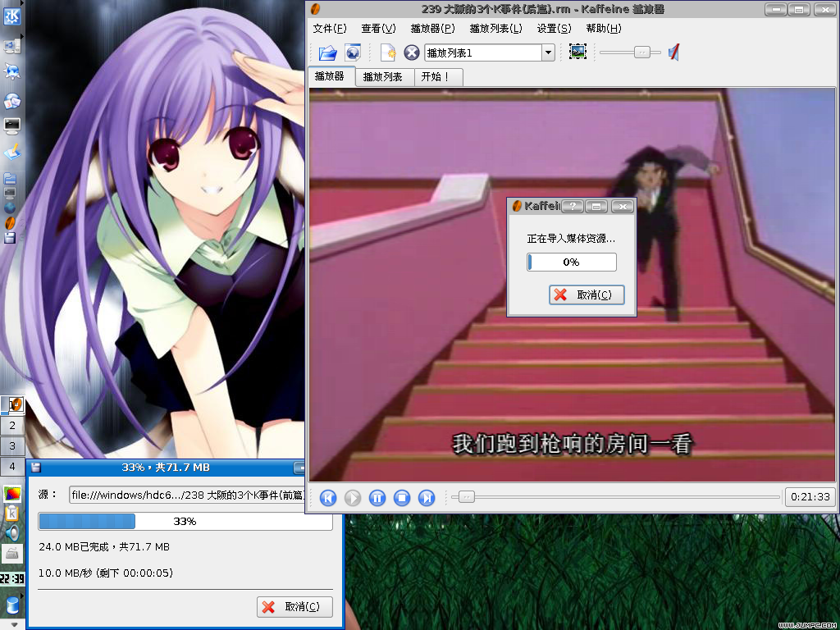
Task: Open the KMix volume speaker tray icon
Action: click(x=12, y=533)
